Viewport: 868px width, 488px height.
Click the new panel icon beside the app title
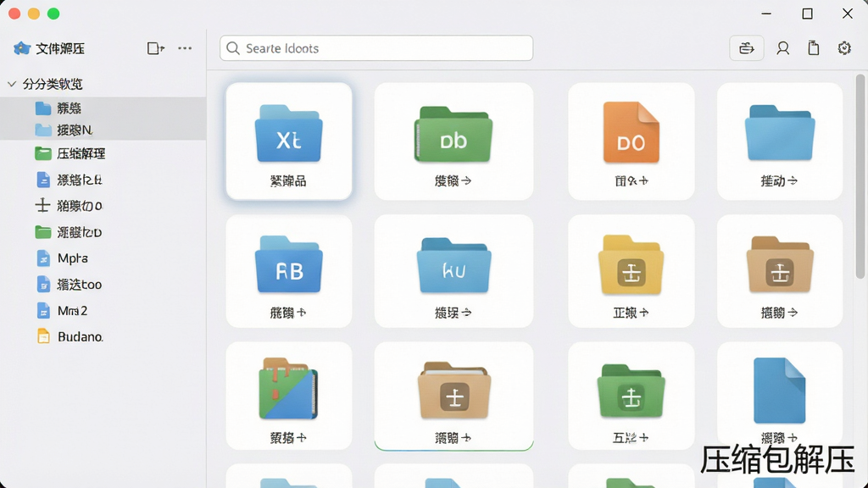coord(156,48)
